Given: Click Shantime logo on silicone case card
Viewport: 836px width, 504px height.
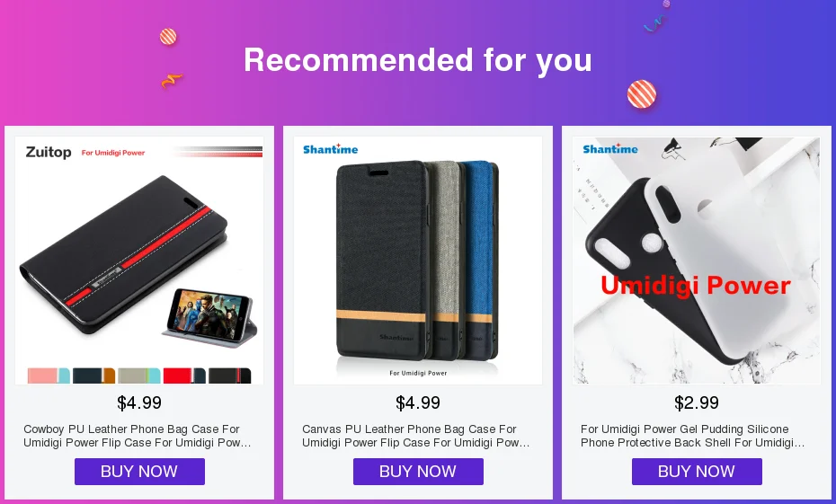Looking at the screenshot, I should pos(610,148).
